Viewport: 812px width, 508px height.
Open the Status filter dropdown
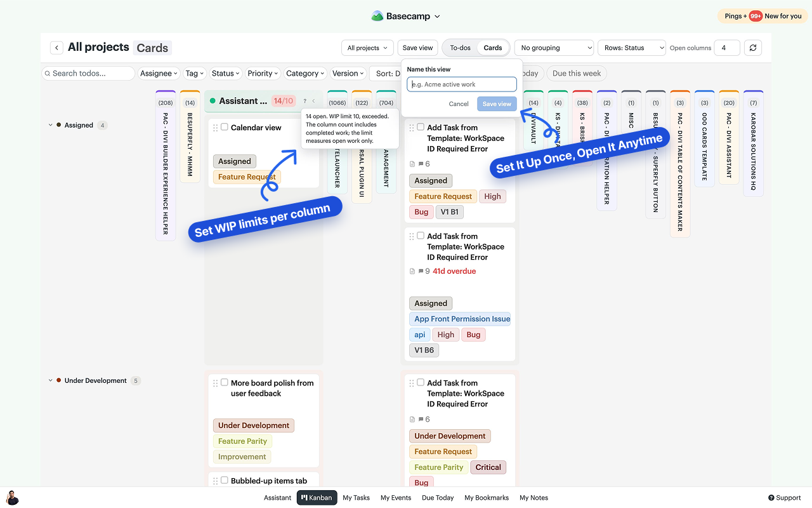226,74
